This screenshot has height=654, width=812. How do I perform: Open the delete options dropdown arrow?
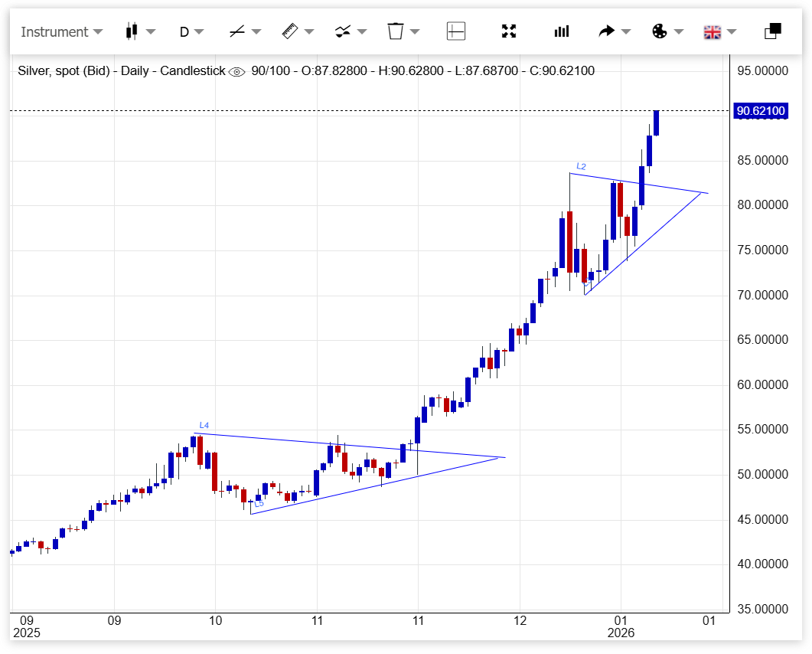[415, 31]
